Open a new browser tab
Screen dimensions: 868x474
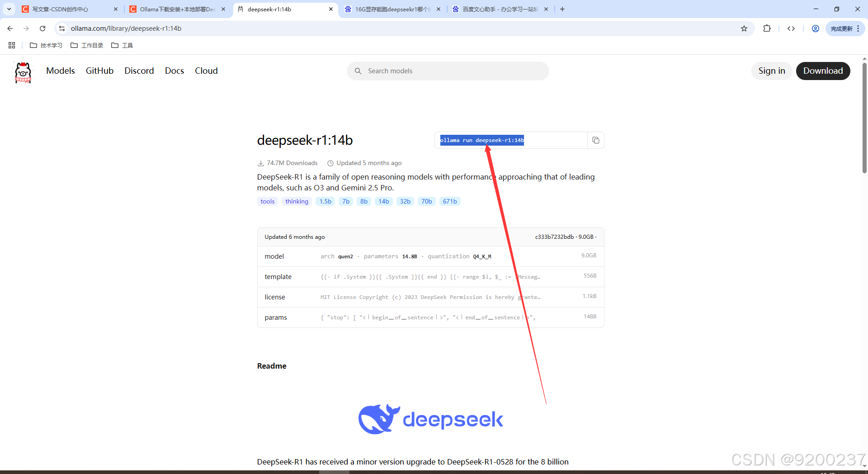click(562, 9)
